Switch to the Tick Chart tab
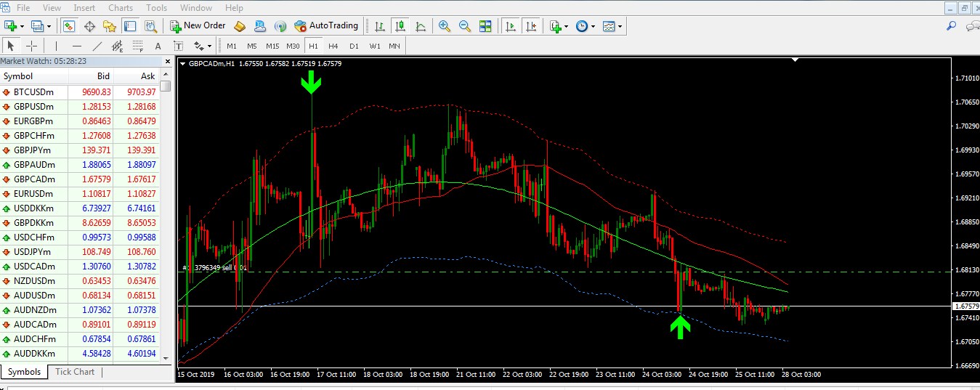 click(x=75, y=372)
